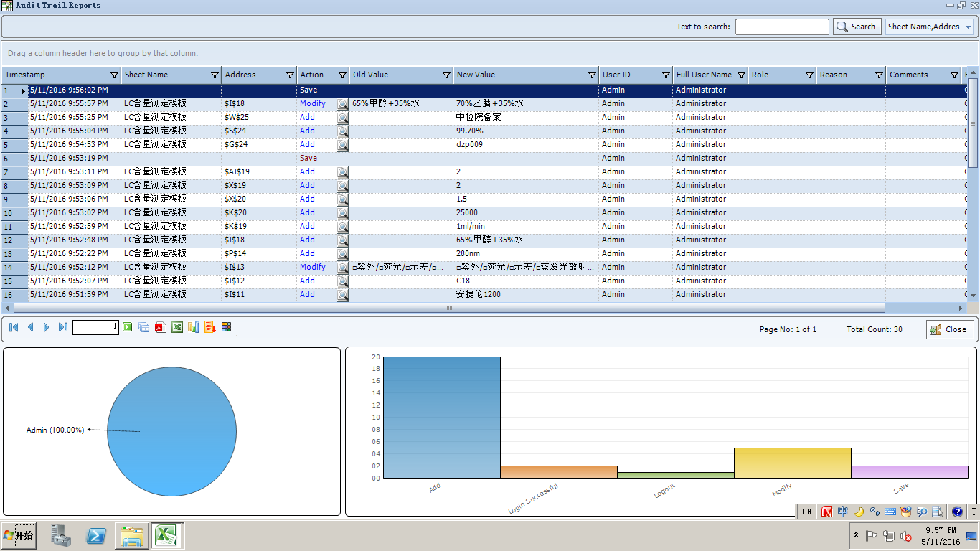The image size is (980, 551).
Task: Click the bar chart icon in toolbar
Action: (x=194, y=327)
